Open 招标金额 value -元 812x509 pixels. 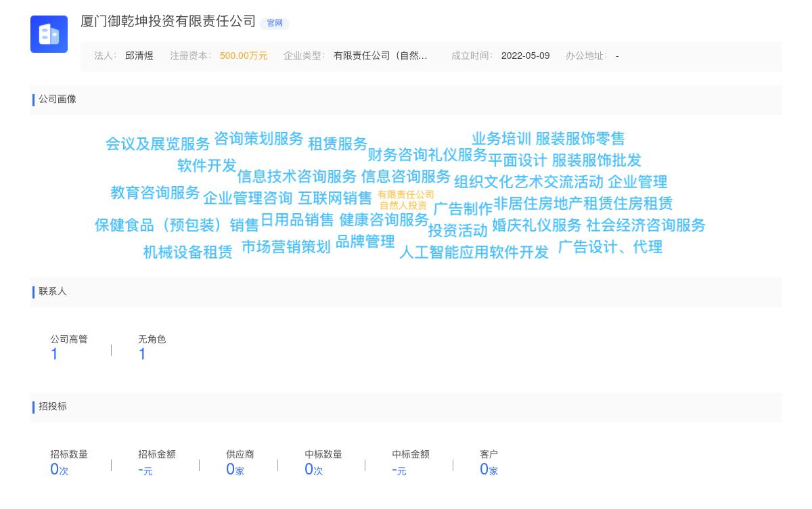[145, 470]
